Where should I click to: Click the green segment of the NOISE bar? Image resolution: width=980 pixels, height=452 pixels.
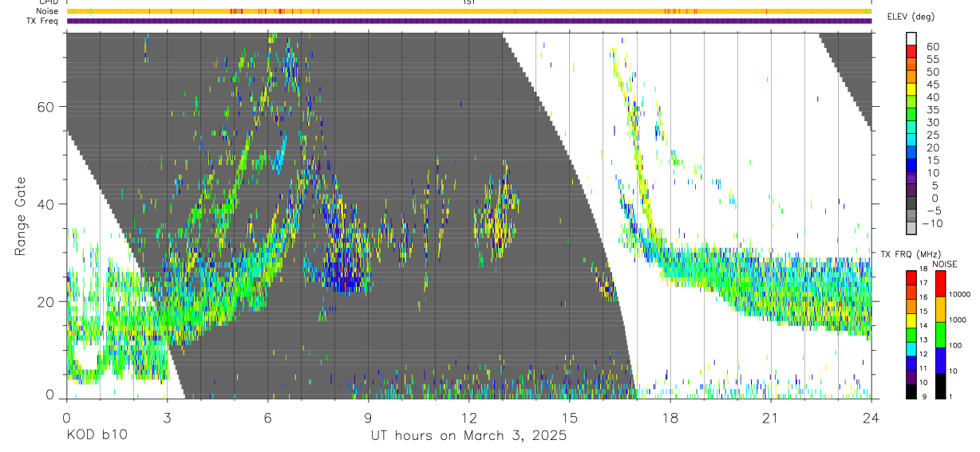(x=940, y=333)
